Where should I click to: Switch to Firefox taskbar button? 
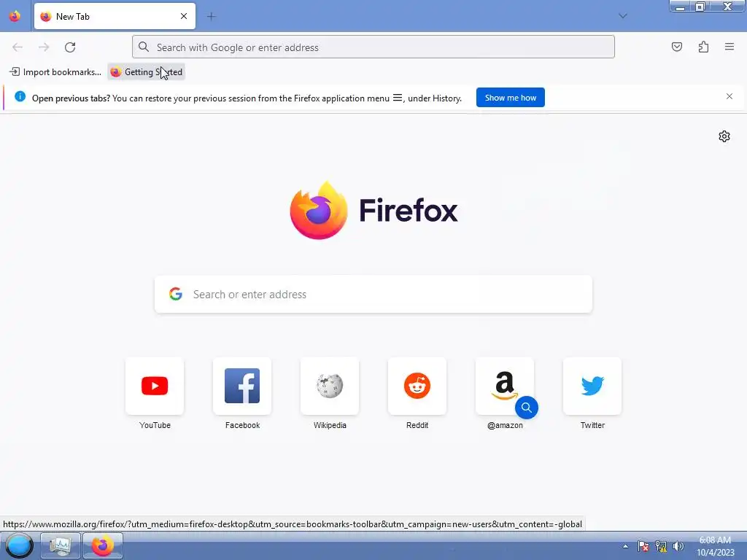pyautogui.click(x=103, y=545)
